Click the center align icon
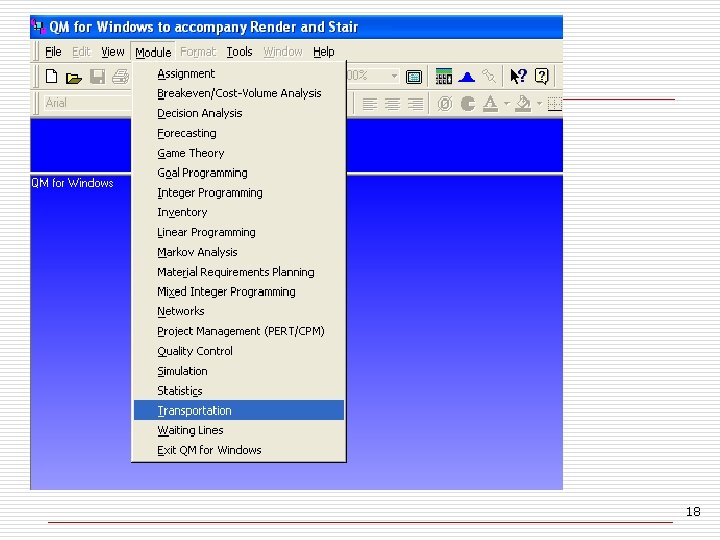Viewport: 720px width, 540px height. pyautogui.click(x=392, y=104)
